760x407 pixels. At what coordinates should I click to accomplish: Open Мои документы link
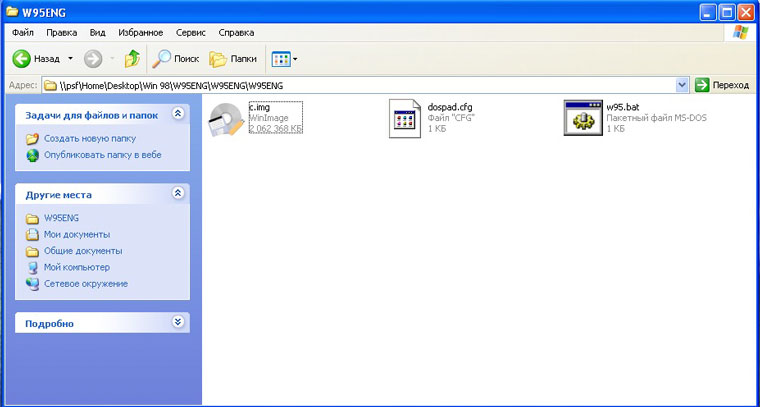point(77,235)
